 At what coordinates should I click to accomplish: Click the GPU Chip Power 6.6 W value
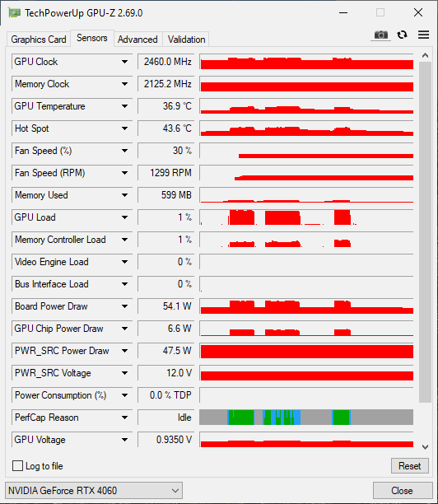[x=166, y=329]
